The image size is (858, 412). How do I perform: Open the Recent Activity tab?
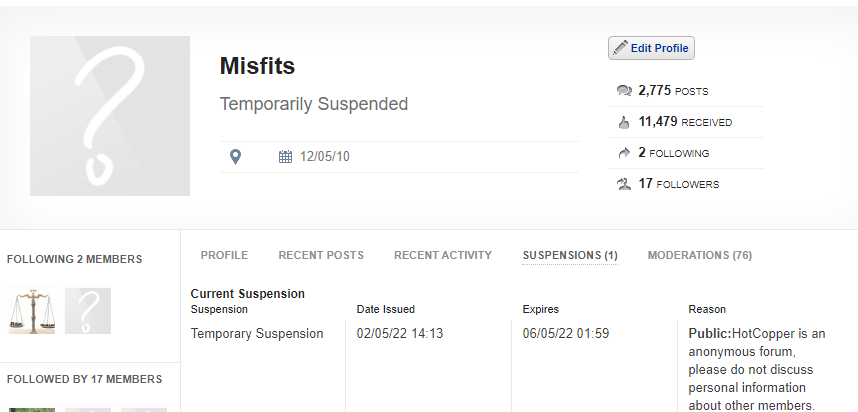tap(443, 256)
